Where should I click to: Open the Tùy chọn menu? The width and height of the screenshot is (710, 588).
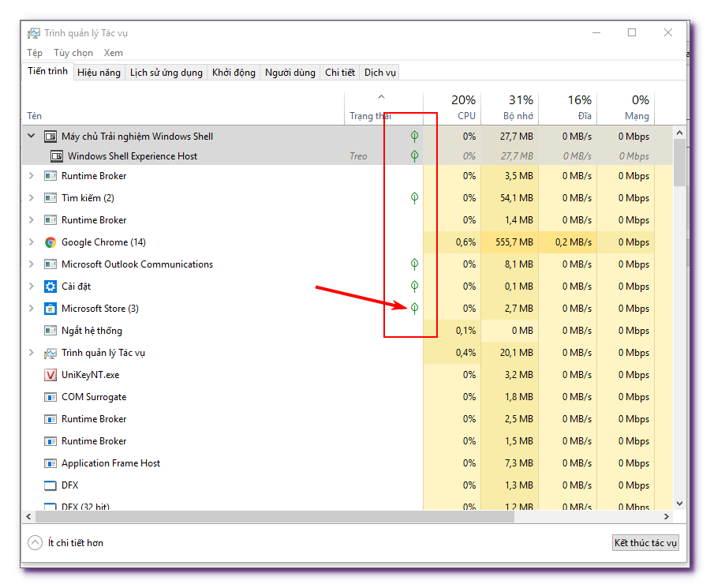tap(73, 52)
